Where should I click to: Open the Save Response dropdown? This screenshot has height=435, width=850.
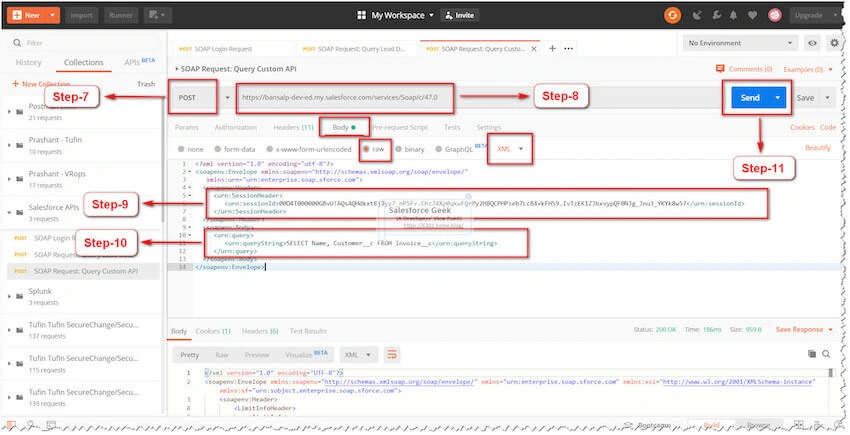[803, 329]
